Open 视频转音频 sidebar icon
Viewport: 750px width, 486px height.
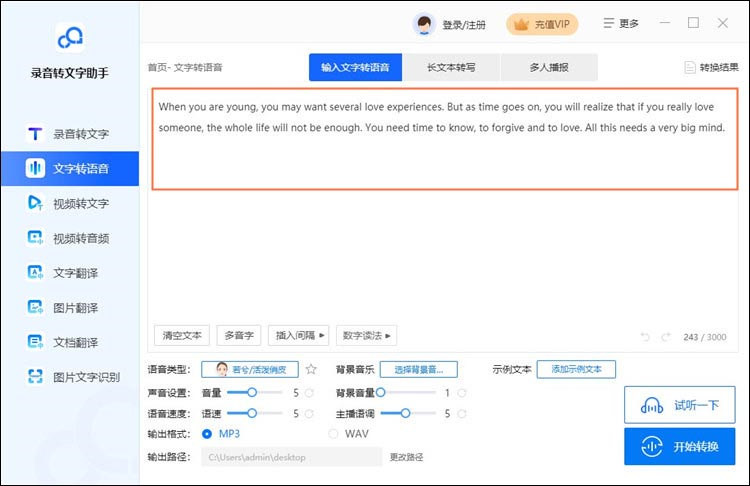pyautogui.click(x=35, y=238)
